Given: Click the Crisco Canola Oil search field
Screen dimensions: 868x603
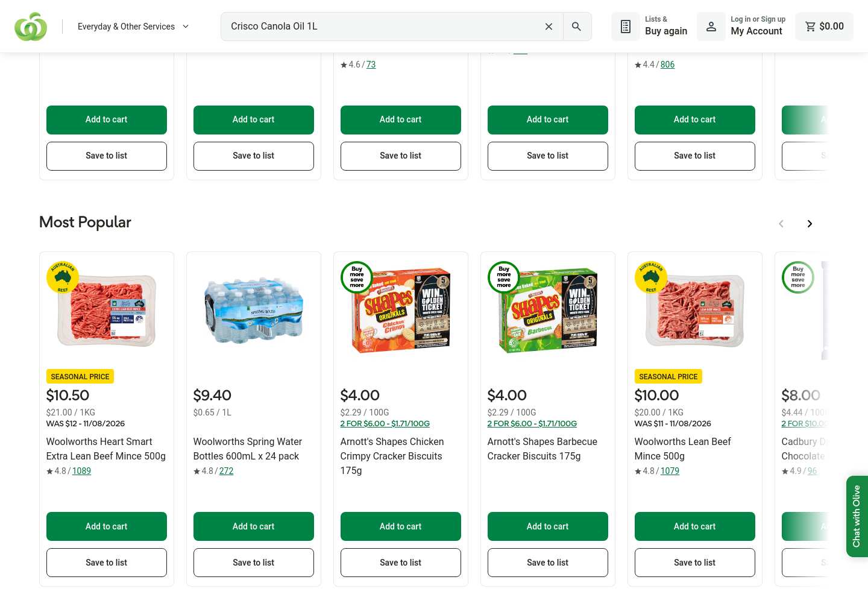Looking at the screenshot, I should tap(383, 27).
